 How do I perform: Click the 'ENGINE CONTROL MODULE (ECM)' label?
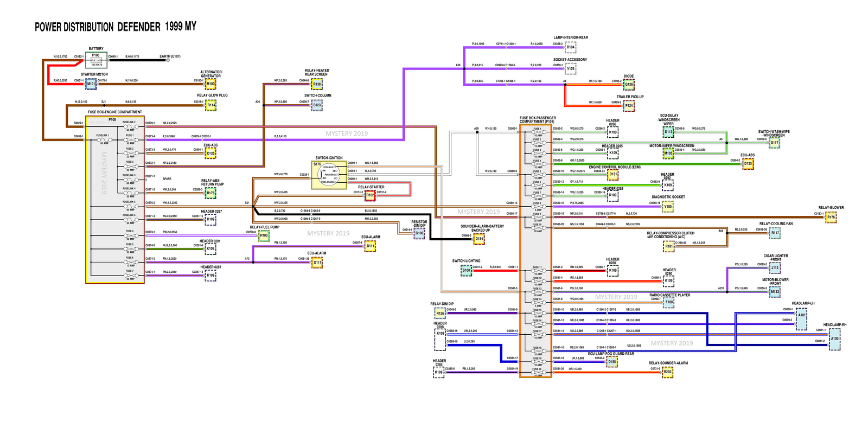click(615, 168)
